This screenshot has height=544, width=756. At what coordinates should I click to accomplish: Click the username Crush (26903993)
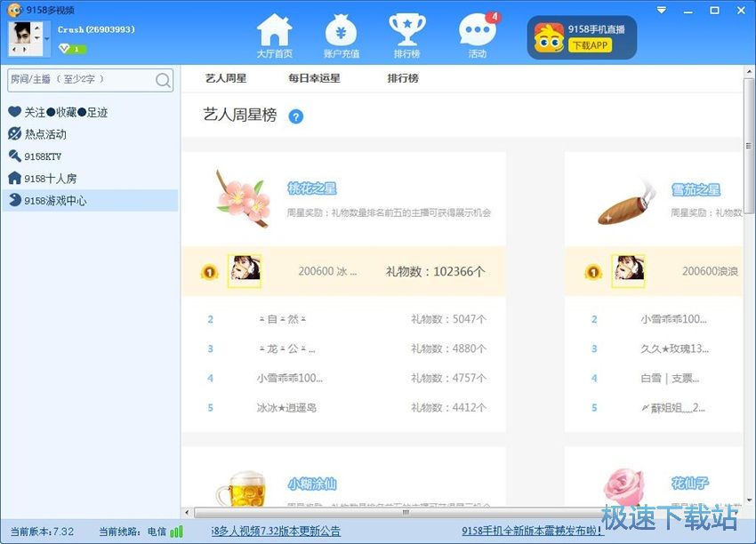[x=96, y=29]
